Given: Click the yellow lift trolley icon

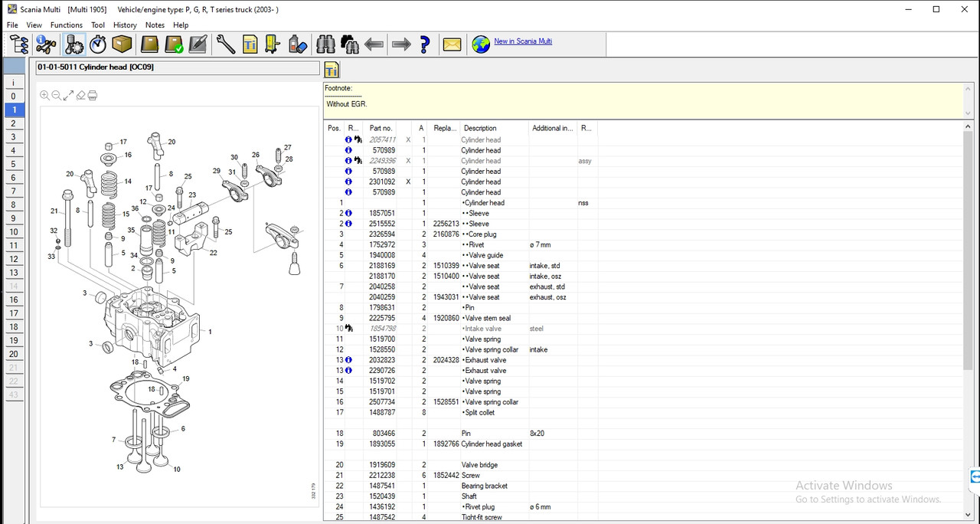Looking at the screenshot, I should (x=273, y=44).
